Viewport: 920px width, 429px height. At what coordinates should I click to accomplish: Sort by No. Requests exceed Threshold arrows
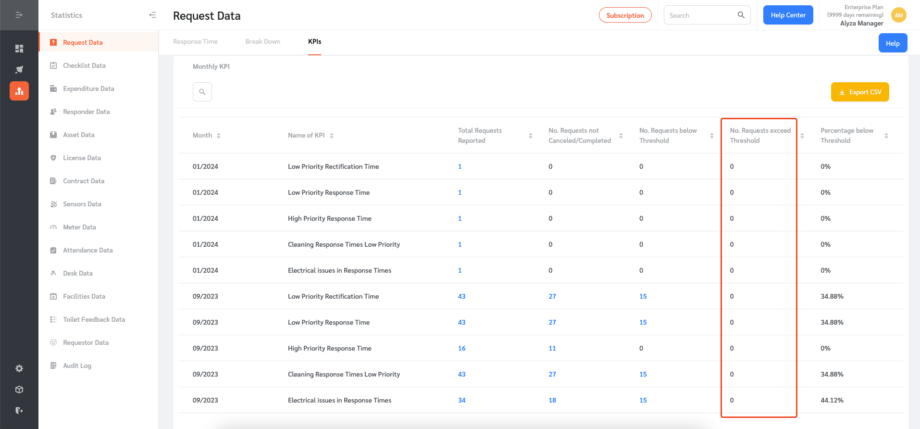click(x=801, y=136)
